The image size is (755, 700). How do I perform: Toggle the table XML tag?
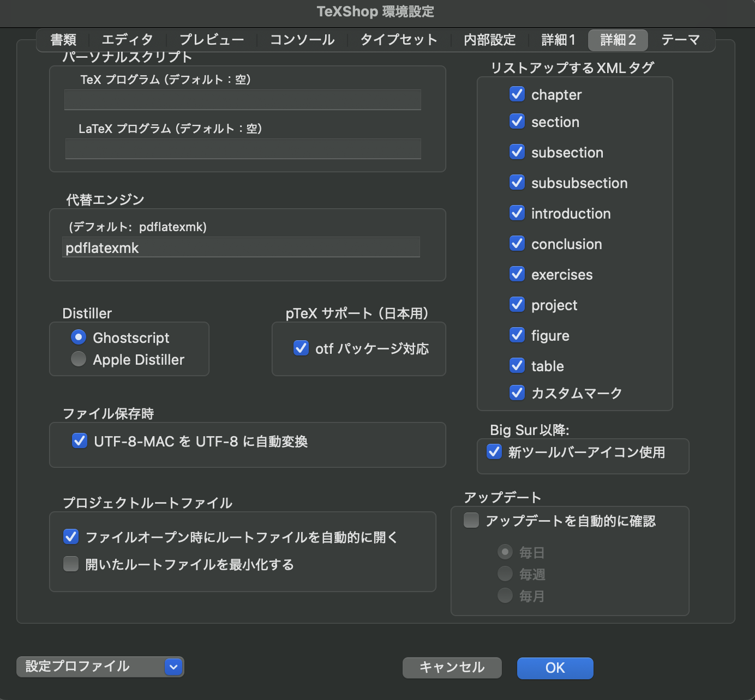click(517, 365)
